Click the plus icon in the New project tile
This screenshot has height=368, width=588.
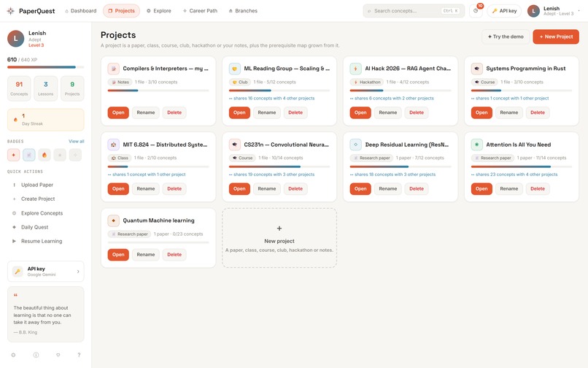279,229
